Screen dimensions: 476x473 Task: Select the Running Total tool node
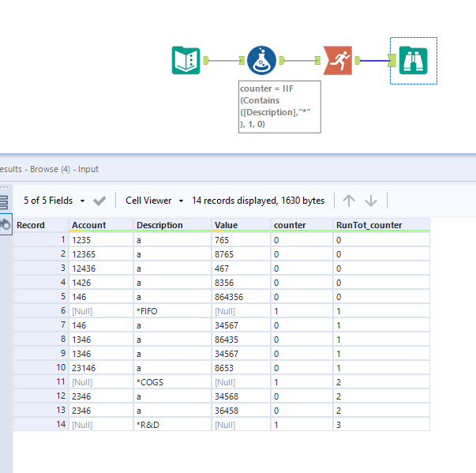(338, 60)
